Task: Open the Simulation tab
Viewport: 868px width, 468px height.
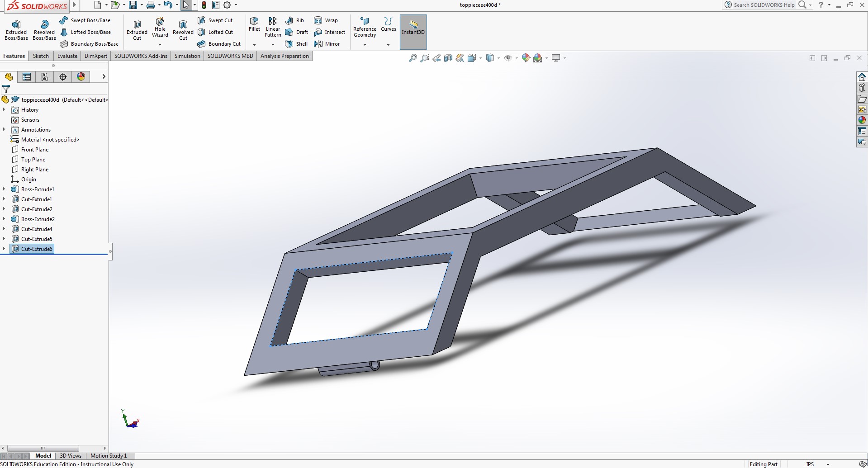Action: (x=187, y=56)
